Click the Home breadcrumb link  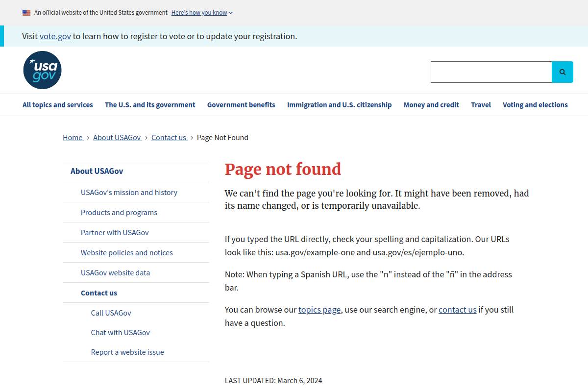pyautogui.click(x=73, y=138)
